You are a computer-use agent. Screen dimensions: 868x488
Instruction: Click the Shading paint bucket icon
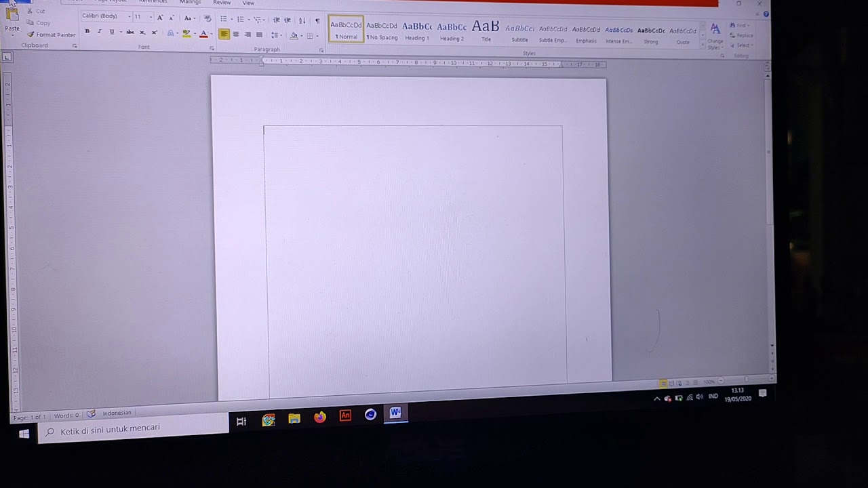(x=294, y=35)
